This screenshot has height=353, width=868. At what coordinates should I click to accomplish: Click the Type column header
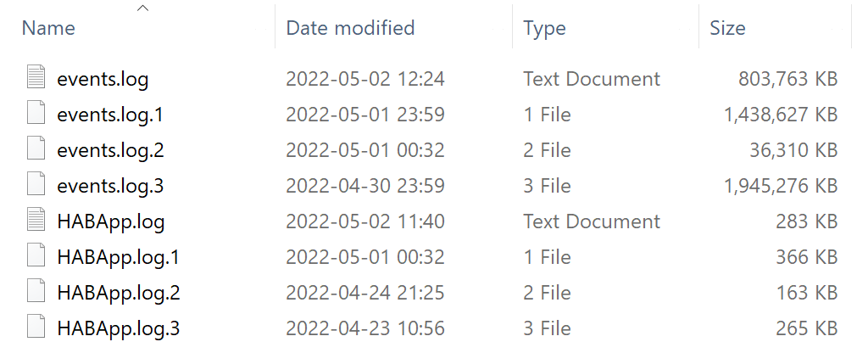click(544, 28)
